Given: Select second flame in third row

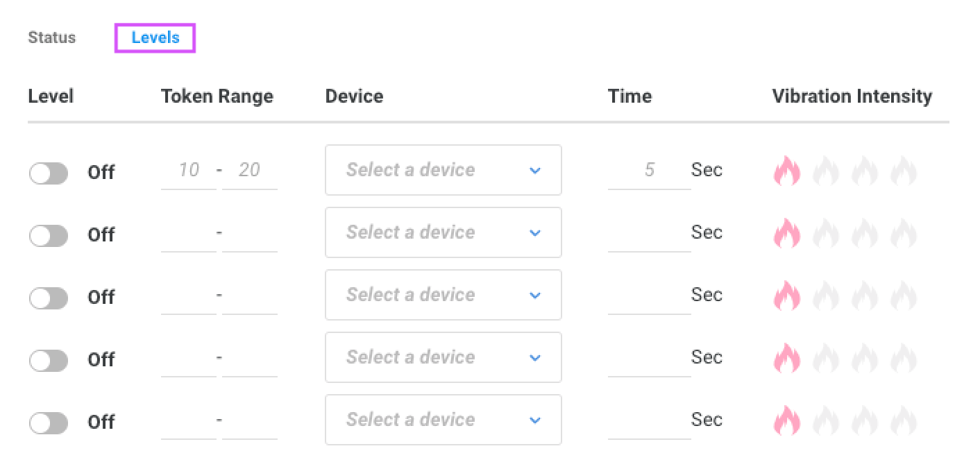Looking at the screenshot, I should tap(825, 296).
